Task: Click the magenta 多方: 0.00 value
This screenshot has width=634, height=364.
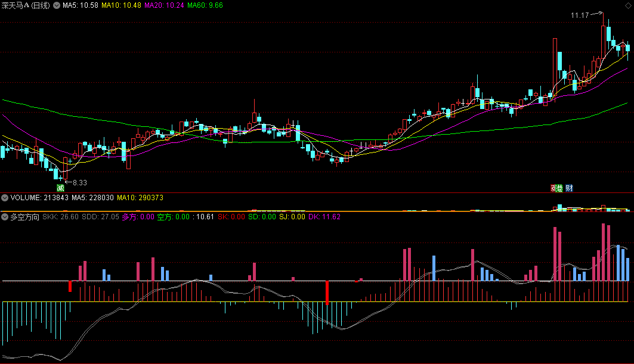Action: pos(138,217)
